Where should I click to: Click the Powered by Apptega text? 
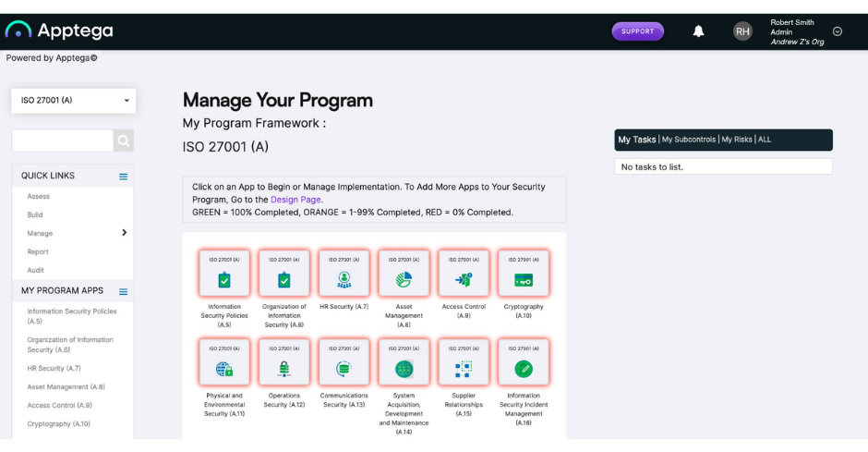click(52, 57)
